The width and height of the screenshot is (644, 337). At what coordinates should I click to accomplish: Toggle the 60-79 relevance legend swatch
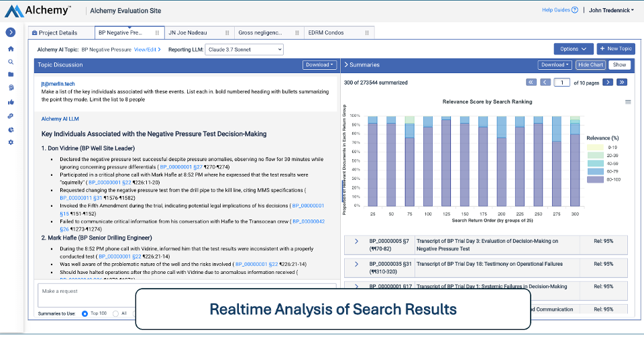tap(595, 171)
